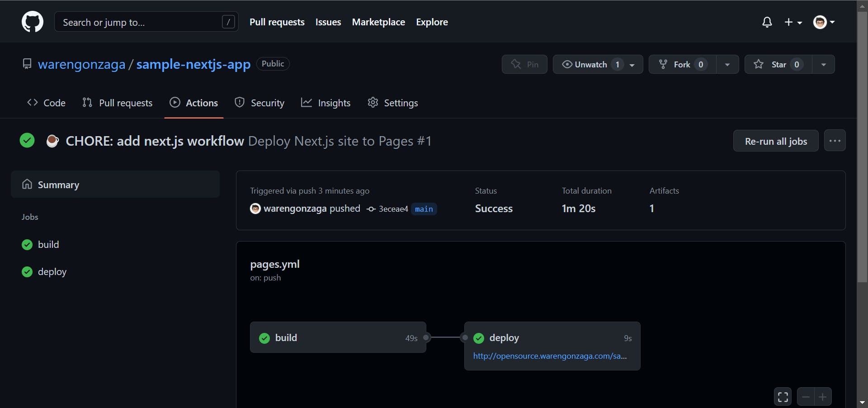Expand the Fork dropdown arrow

click(x=727, y=64)
